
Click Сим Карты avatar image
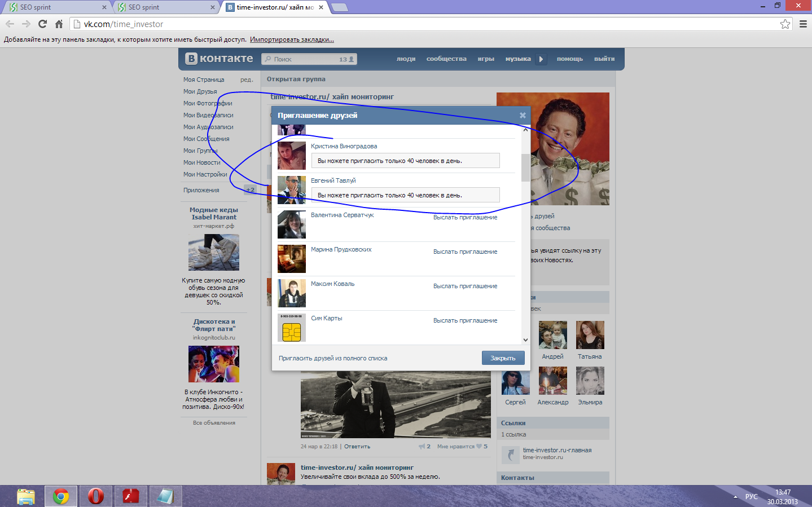coord(292,328)
